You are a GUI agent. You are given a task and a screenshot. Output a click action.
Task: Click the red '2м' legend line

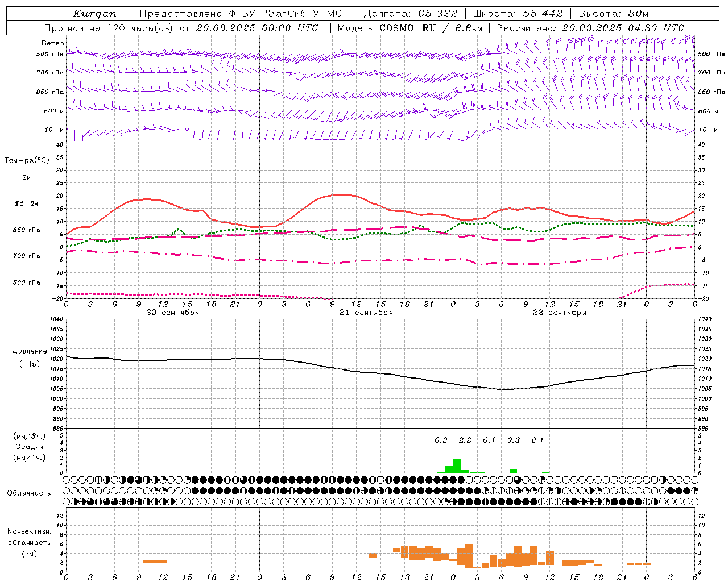click(26, 184)
